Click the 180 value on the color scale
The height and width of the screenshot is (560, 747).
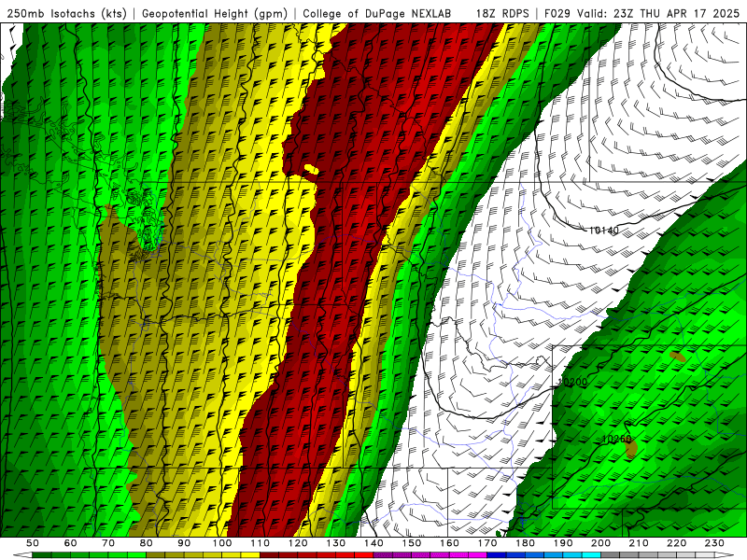(525, 543)
